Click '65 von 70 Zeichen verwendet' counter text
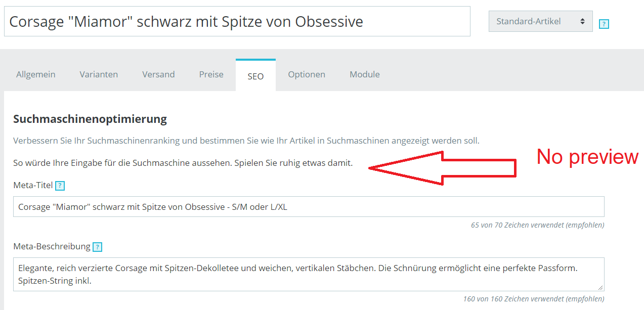This screenshot has width=644, height=310. pyautogui.click(x=537, y=225)
